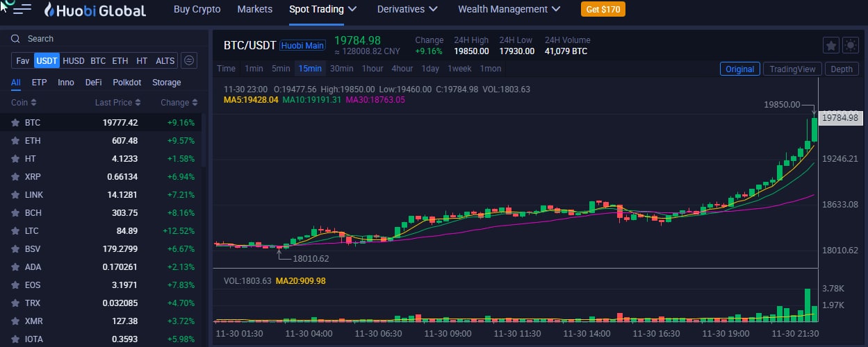Select BTC market tab
Image resolution: width=868 pixels, height=347 pixels.
(x=98, y=60)
